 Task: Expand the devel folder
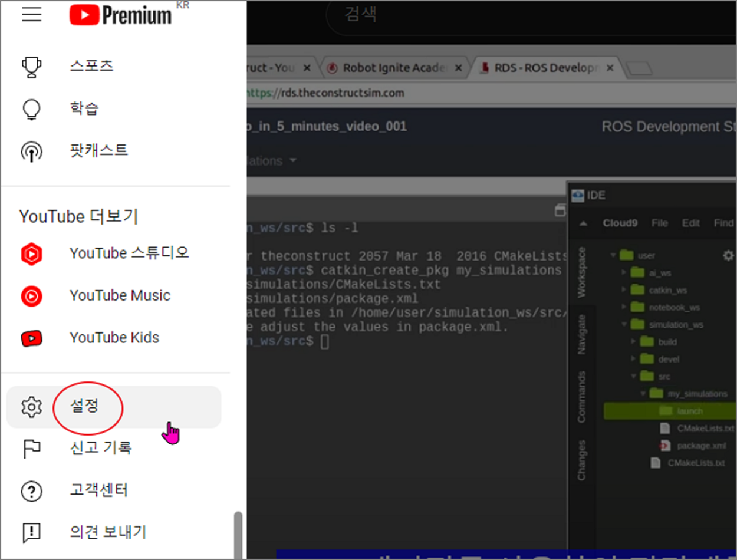point(634,359)
